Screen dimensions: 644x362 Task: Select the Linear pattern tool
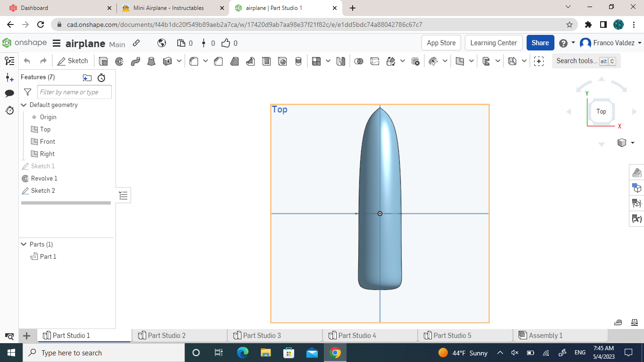pos(317,61)
